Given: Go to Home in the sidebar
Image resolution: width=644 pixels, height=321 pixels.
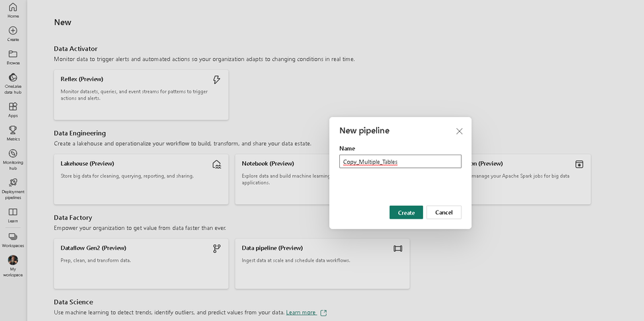Looking at the screenshot, I should (x=13, y=11).
